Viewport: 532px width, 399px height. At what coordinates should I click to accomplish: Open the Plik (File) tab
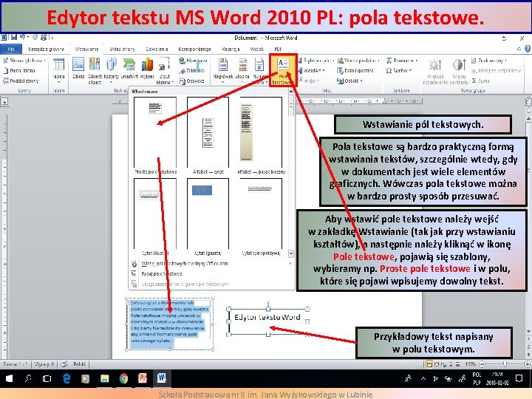point(11,50)
